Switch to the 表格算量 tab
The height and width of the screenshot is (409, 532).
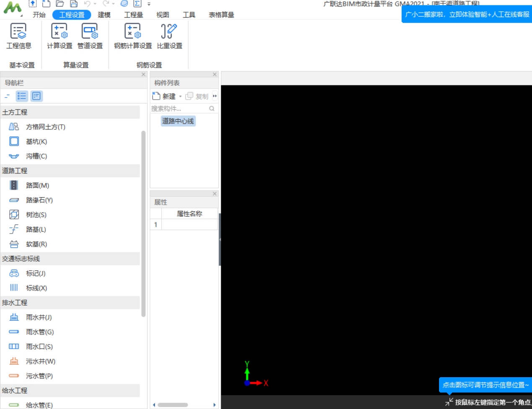pyautogui.click(x=221, y=15)
